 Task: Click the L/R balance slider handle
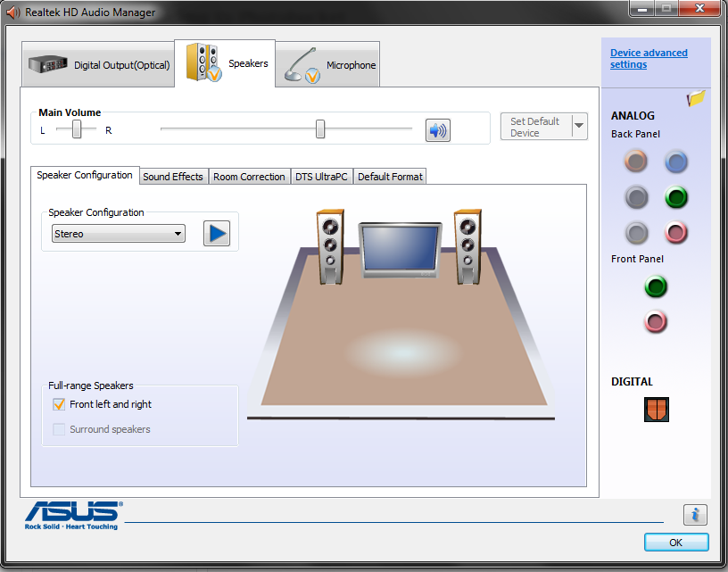77,129
